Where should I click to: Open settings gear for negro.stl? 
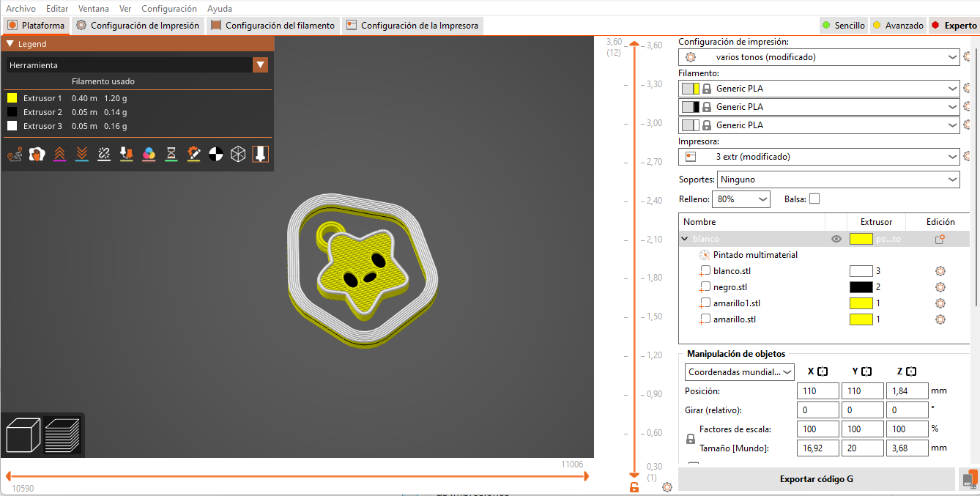pyautogui.click(x=940, y=287)
